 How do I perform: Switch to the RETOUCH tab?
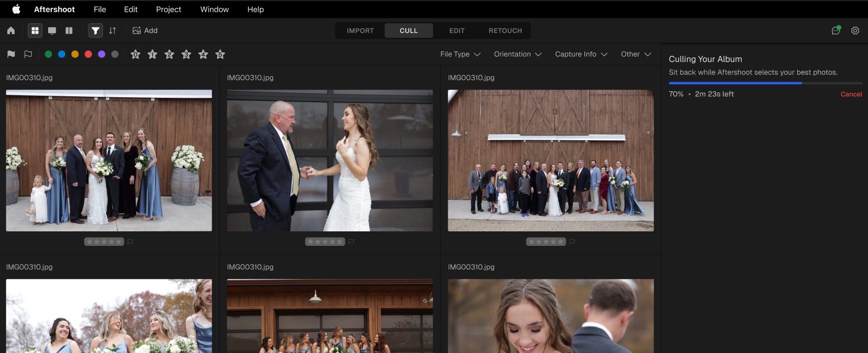coord(505,31)
